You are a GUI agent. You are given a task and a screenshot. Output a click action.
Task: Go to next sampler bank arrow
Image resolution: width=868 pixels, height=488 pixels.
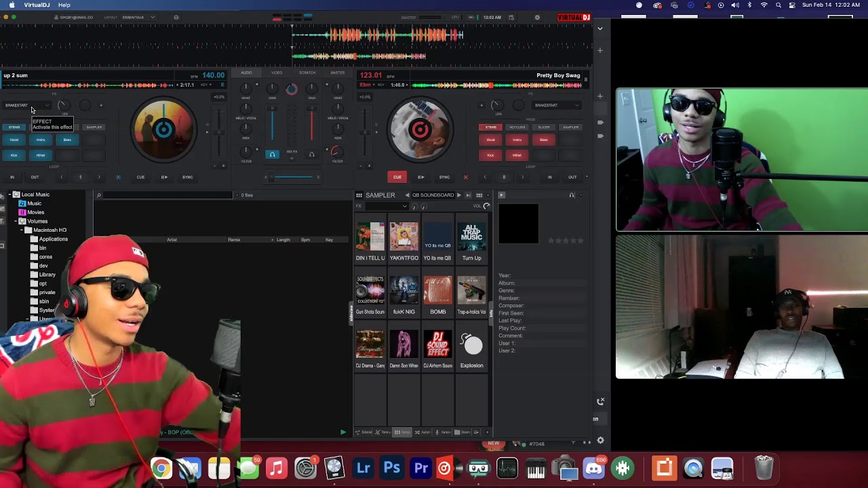458,195
